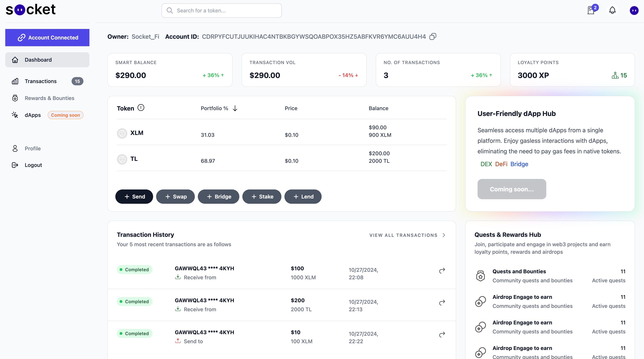
Task: Open the notifications bell
Action: point(612,10)
